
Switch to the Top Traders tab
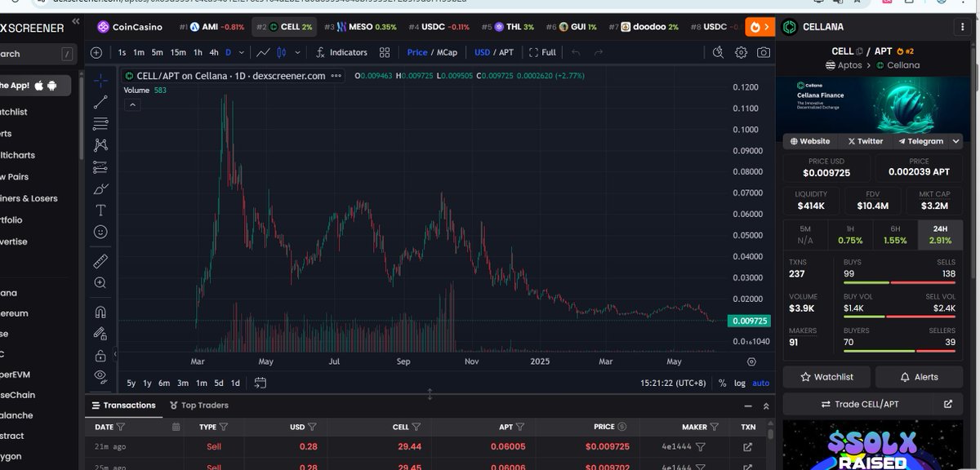tap(199, 406)
